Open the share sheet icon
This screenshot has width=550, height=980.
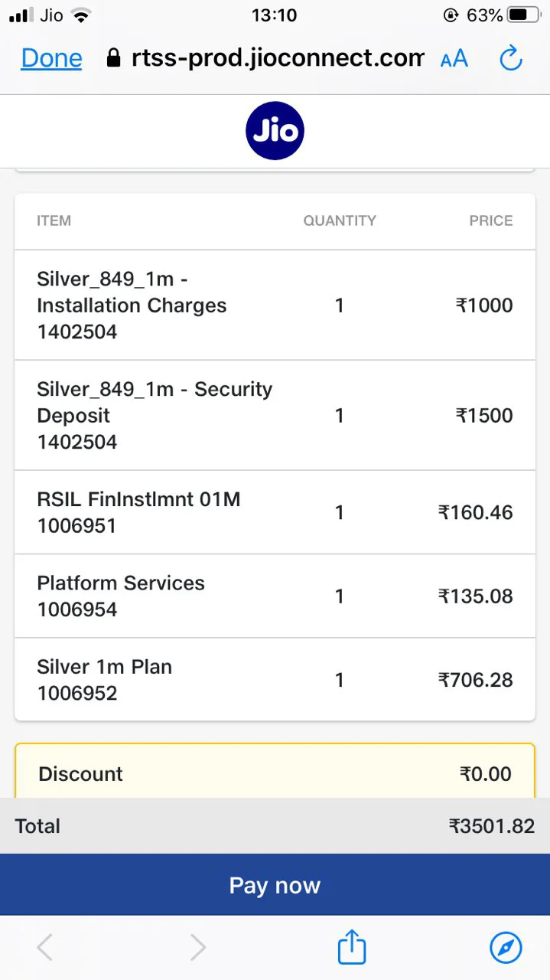(352, 948)
